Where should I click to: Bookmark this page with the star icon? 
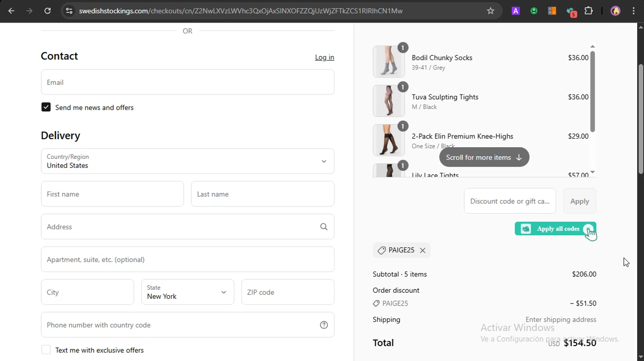pos(491,11)
